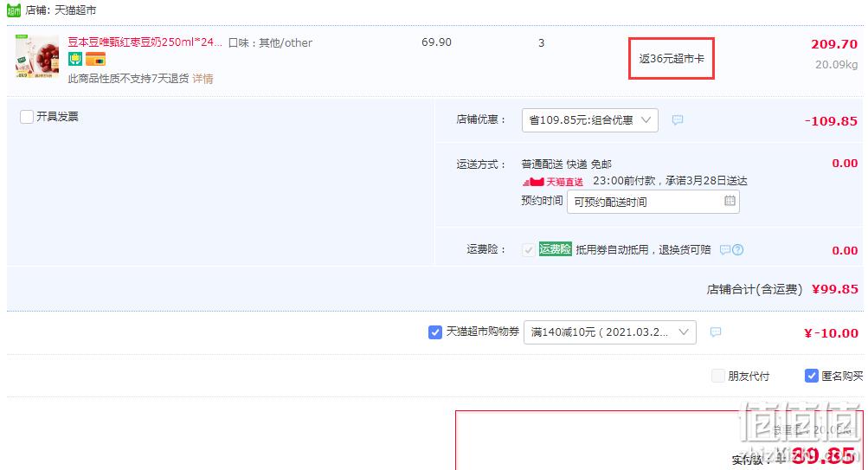Click the green 运费险 label badge

[x=555, y=249]
